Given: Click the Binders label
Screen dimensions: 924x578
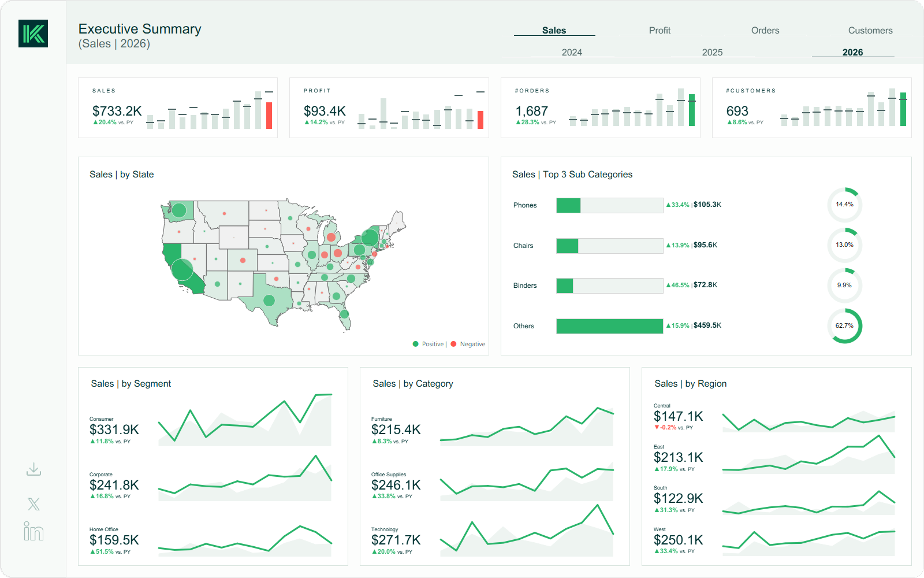Looking at the screenshot, I should (x=525, y=286).
